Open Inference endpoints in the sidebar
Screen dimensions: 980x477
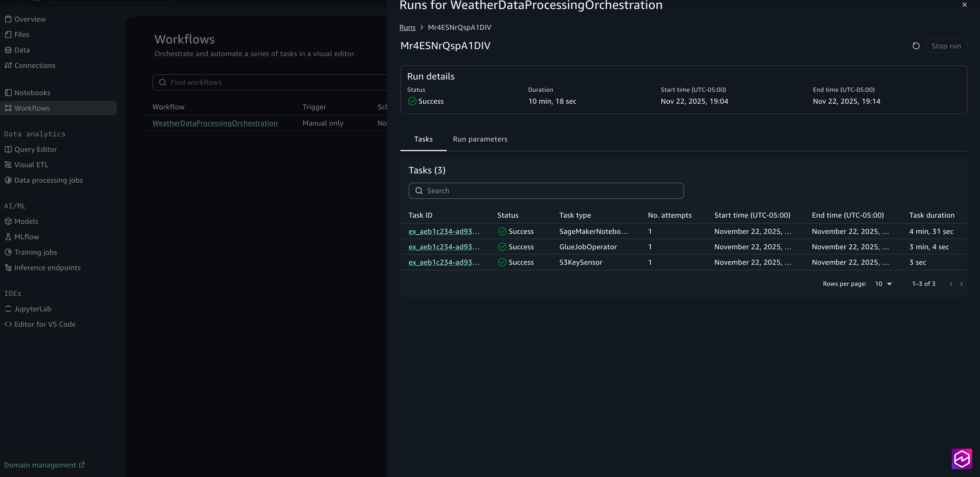point(47,268)
